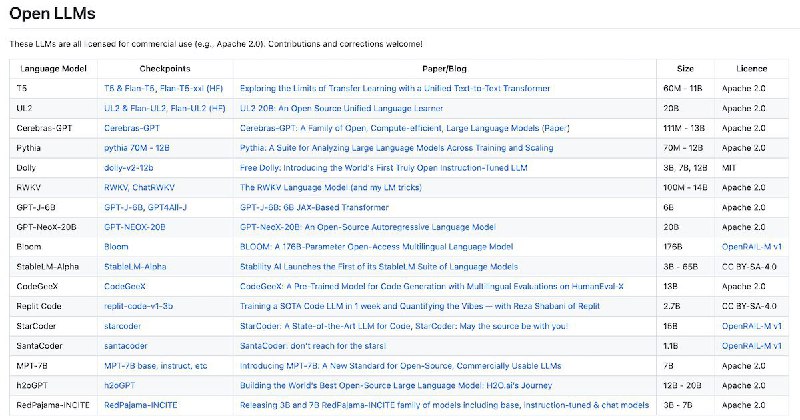Open The RWKV Language Model link
The image size is (800, 420).
coord(331,187)
